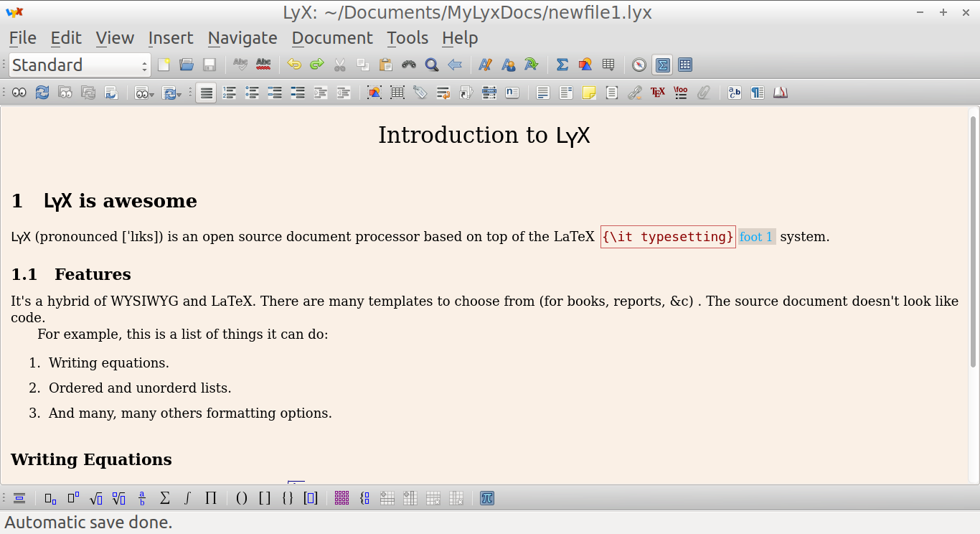Paste clipboard contents using the paste icon

pyautogui.click(x=386, y=65)
